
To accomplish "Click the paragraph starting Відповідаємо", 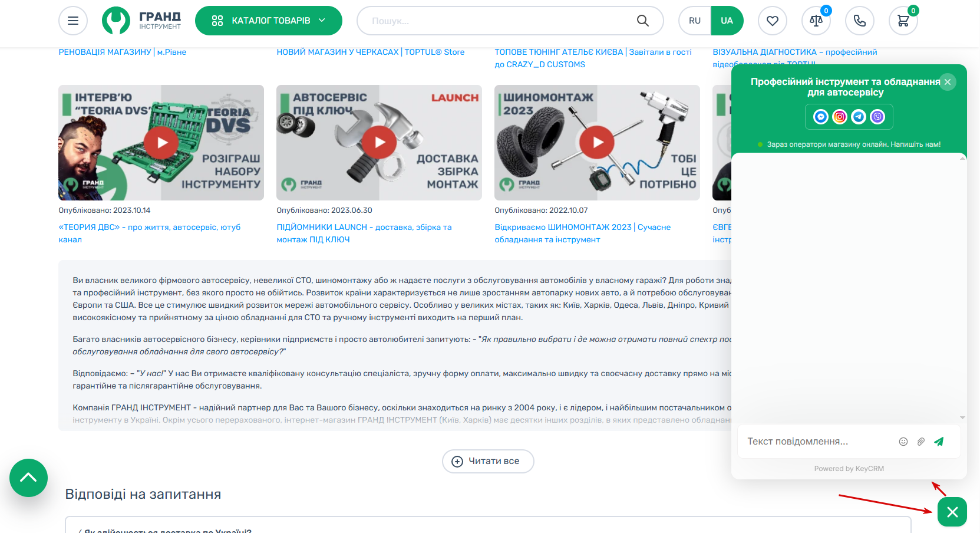I will tap(402, 380).
